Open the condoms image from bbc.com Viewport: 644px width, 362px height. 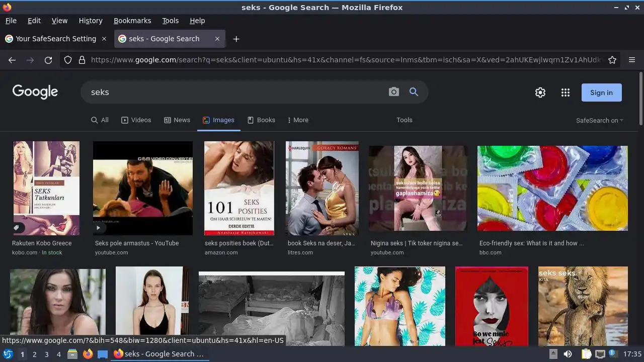(552, 188)
